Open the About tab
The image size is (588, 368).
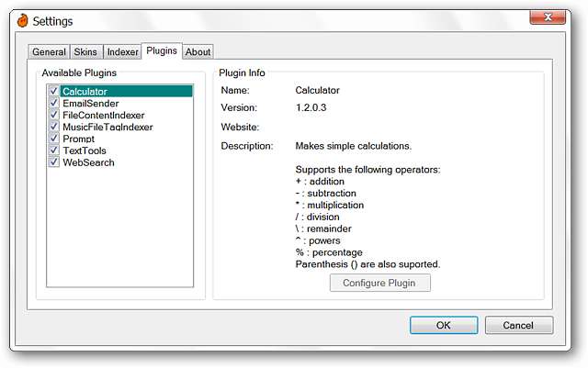(198, 51)
